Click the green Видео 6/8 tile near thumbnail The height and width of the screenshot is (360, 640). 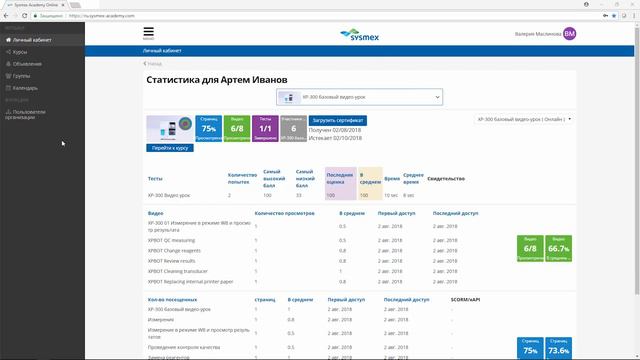[x=237, y=129]
